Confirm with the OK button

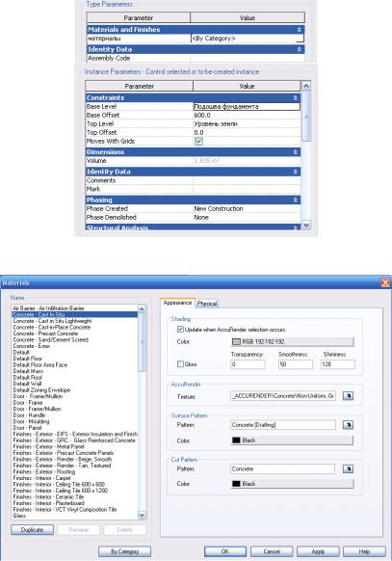(x=225, y=551)
